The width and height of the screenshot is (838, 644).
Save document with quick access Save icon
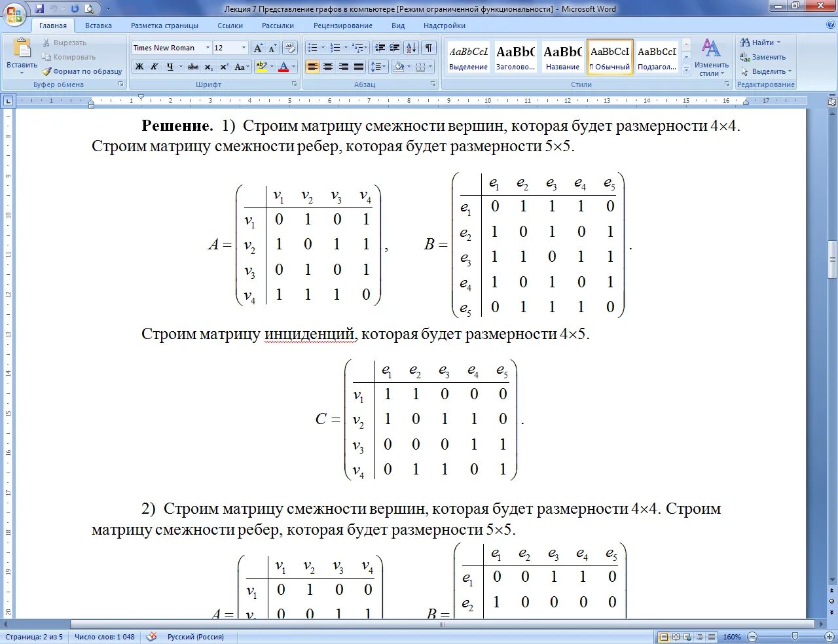click(x=39, y=9)
